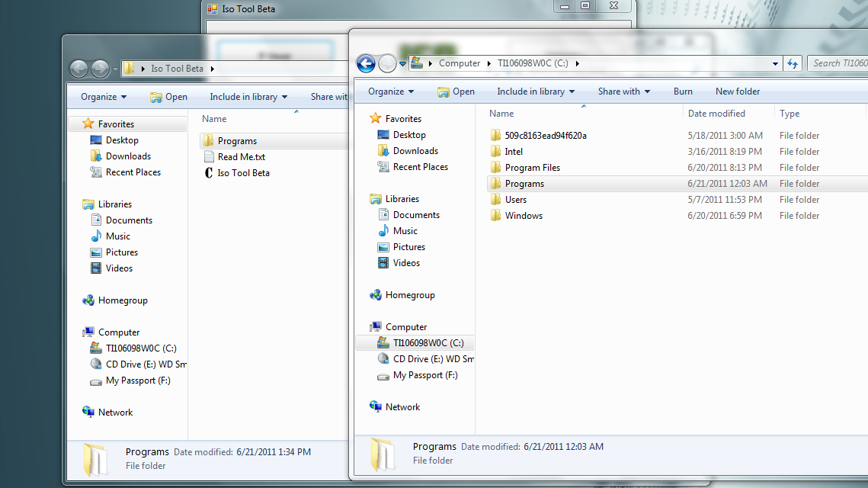Click the New folder command
The image size is (868, 488).
(737, 91)
